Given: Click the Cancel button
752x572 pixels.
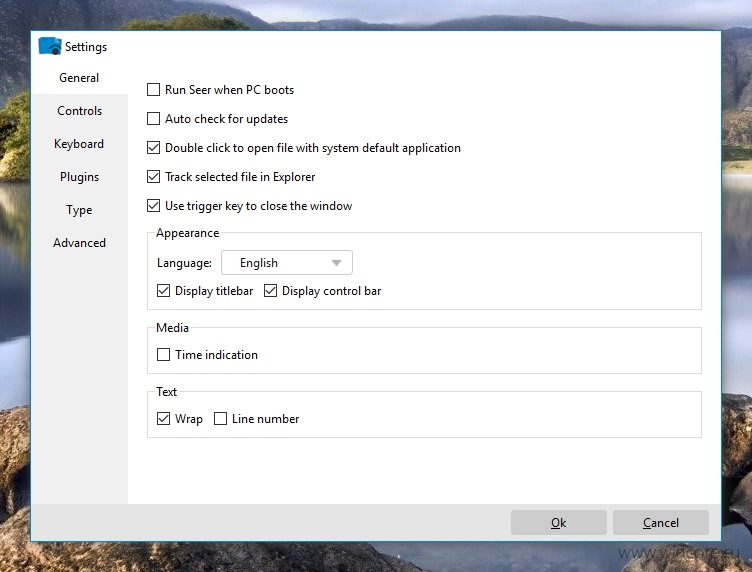Looking at the screenshot, I should coord(660,523).
